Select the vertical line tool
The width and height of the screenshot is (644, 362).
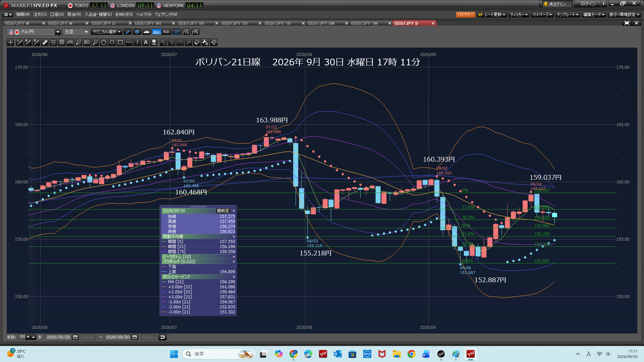(137, 42)
